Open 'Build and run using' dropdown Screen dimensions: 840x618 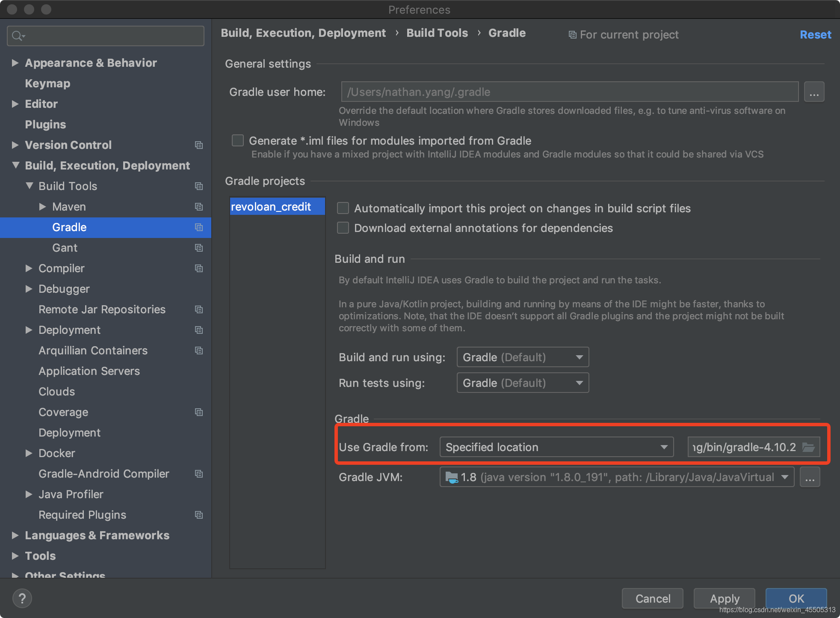[x=521, y=357]
